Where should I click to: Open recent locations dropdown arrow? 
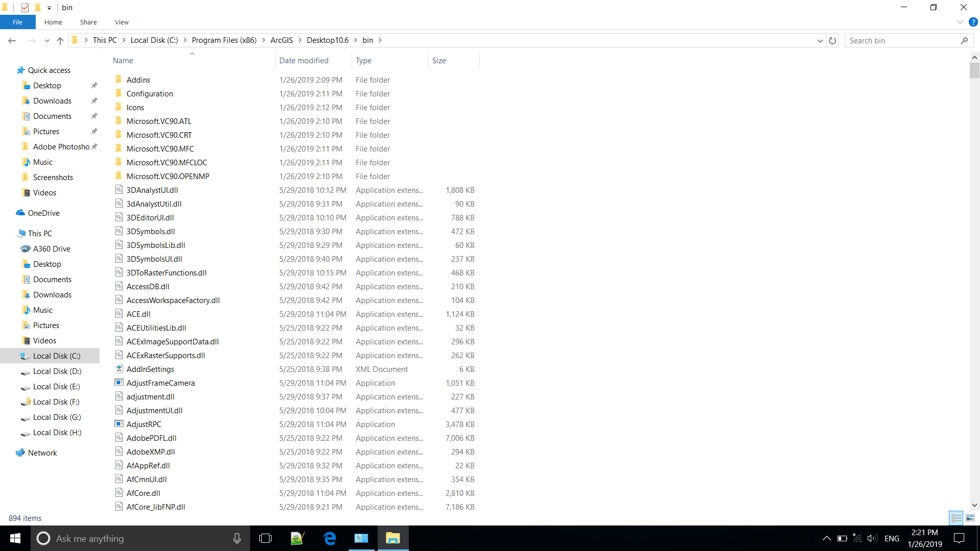click(47, 41)
